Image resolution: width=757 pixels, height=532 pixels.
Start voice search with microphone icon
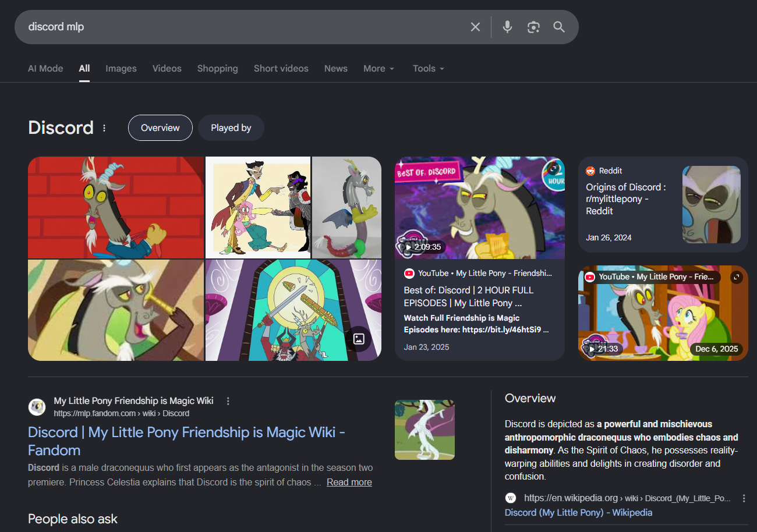coord(507,27)
